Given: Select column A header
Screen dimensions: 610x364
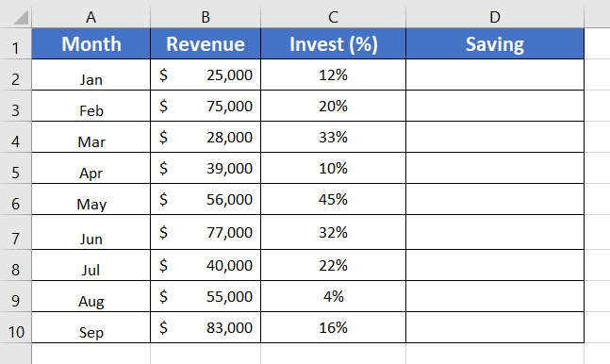Looking at the screenshot, I should pos(91,17).
